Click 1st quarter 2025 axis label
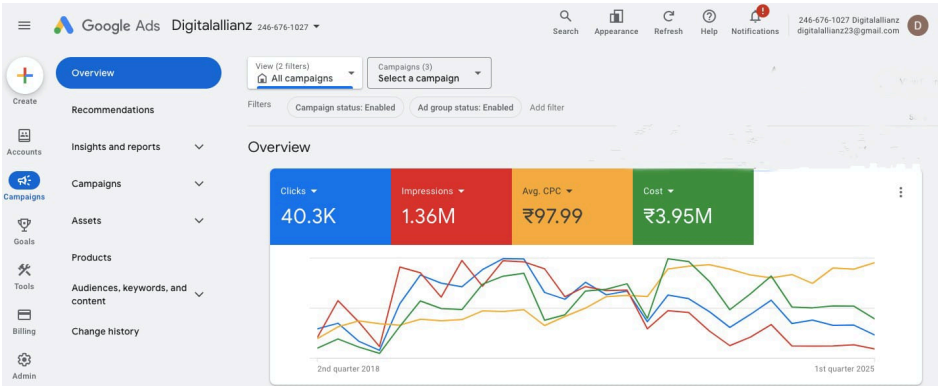 844,369
